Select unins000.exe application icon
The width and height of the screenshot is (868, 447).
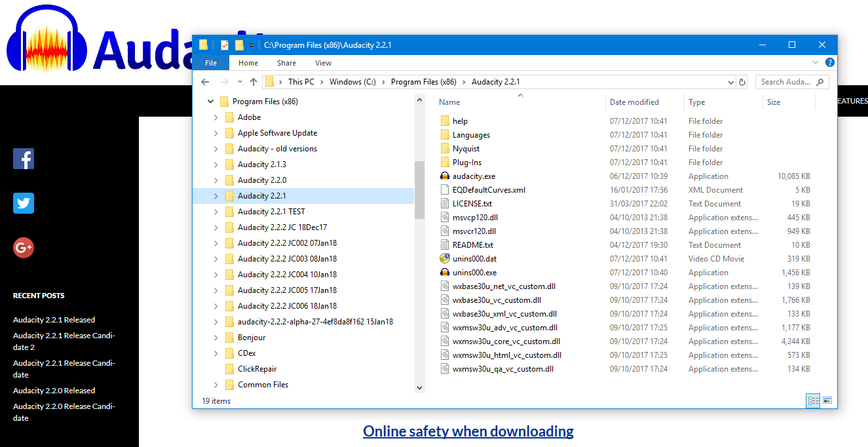[445, 273]
